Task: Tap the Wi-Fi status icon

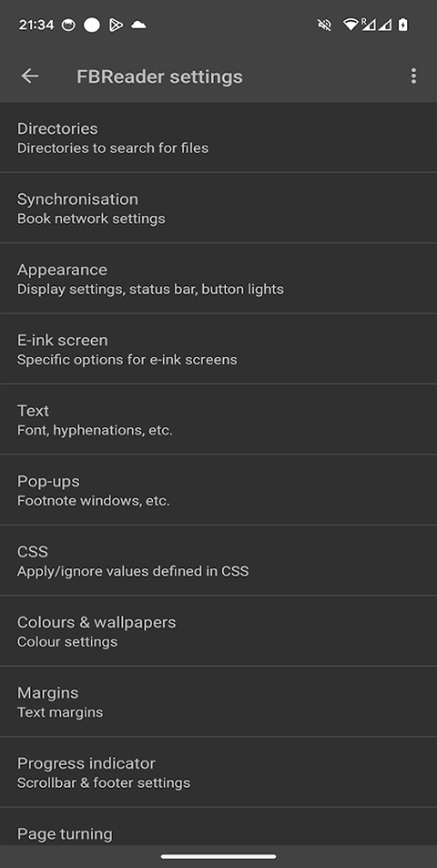Action: pyautogui.click(x=351, y=25)
